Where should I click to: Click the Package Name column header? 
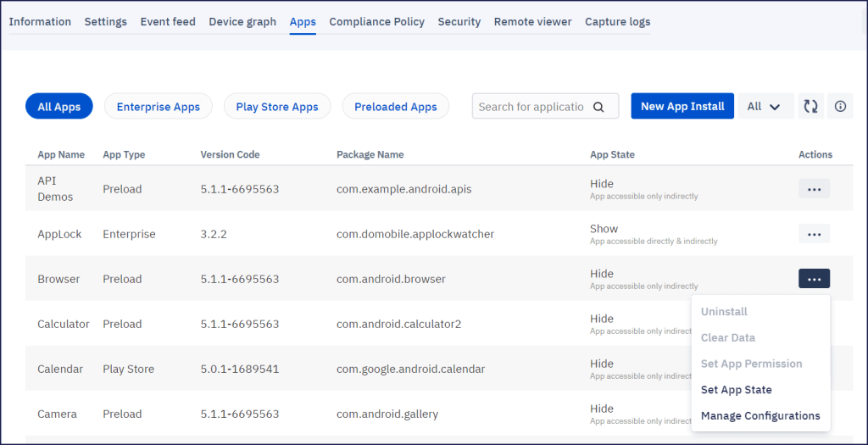coord(370,154)
